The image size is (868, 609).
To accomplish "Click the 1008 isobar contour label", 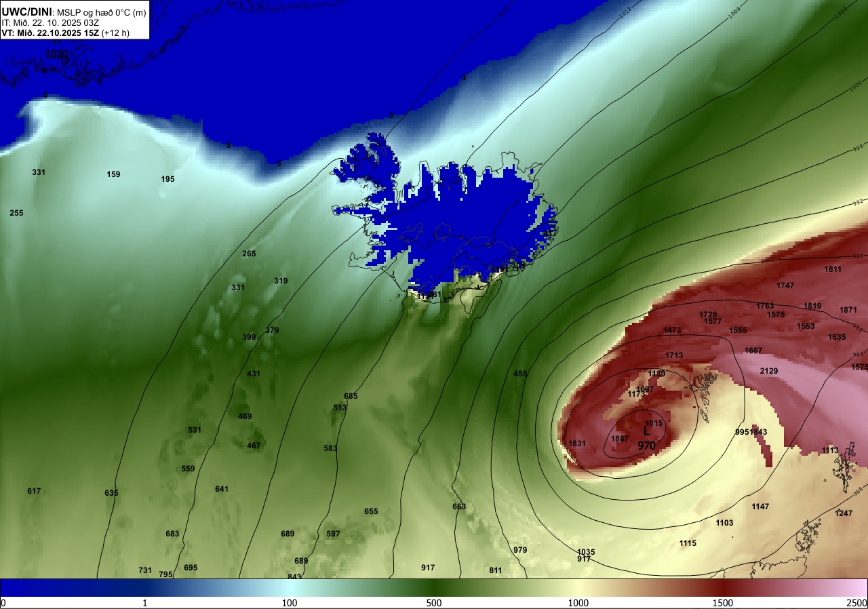I will (x=733, y=14).
